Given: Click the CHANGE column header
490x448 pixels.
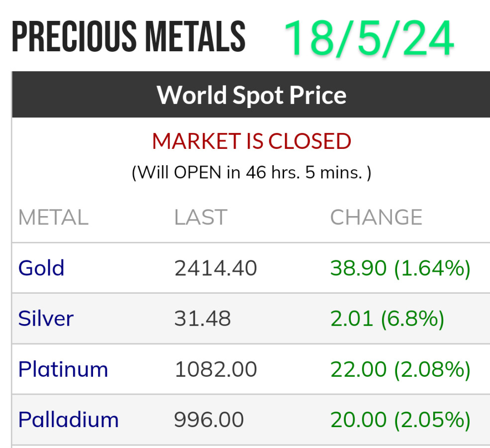Looking at the screenshot, I should click(x=376, y=218).
